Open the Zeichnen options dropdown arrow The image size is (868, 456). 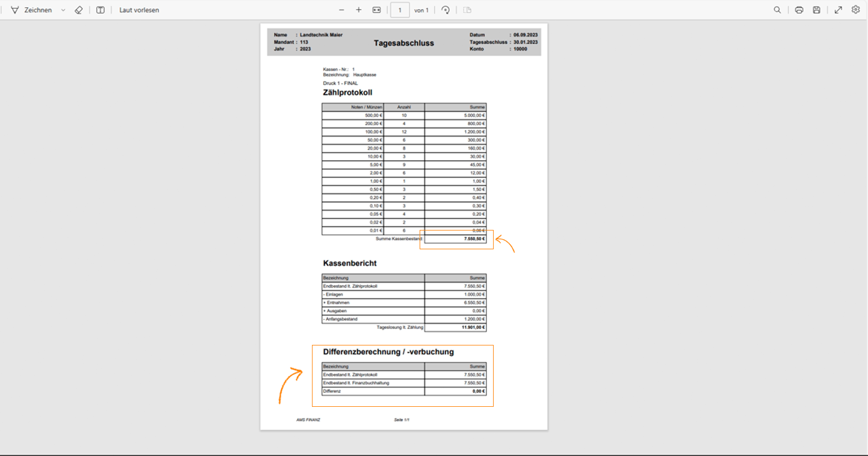click(x=63, y=10)
